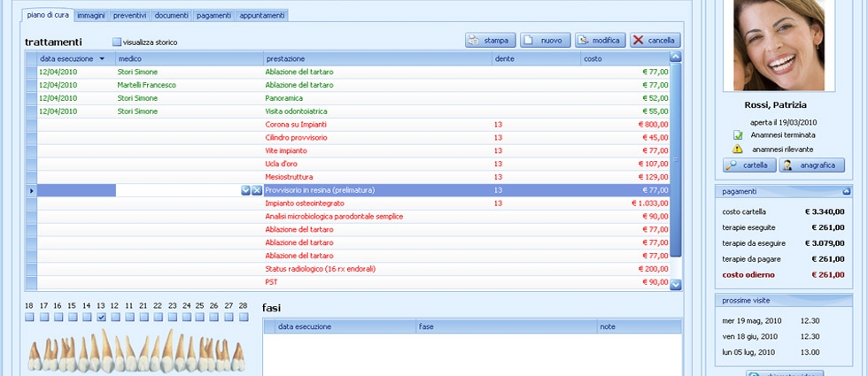Click the stampa printer icon button
This screenshot has height=376, width=868.
(x=491, y=41)
